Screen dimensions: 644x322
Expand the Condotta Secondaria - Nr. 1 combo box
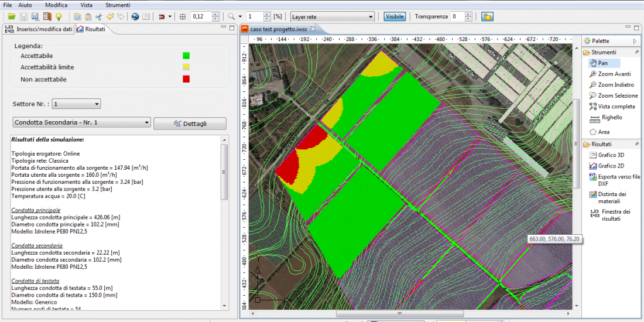82,123
